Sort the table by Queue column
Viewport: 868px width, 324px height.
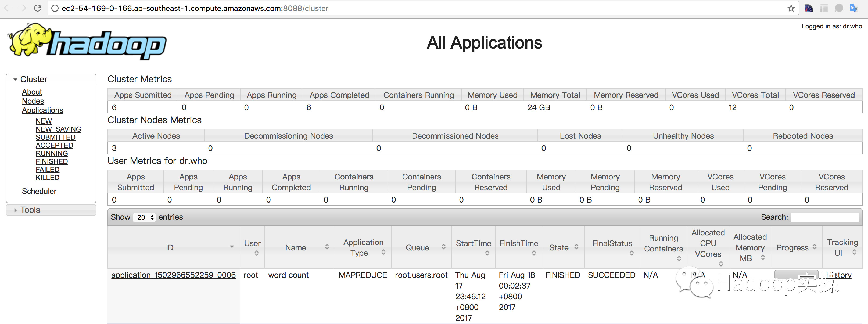pyautogui.click(x=422, y=247)
